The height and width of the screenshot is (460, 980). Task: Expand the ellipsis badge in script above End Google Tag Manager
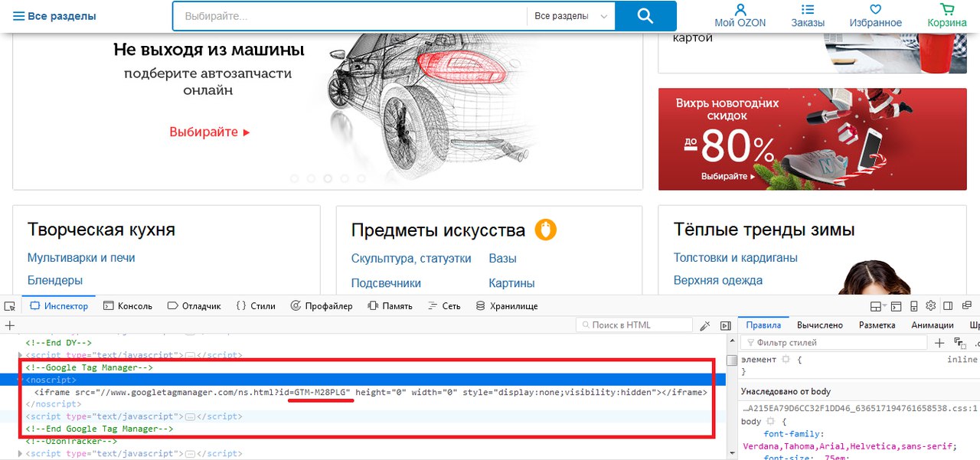pyautogui.click(x=190, y=417)
